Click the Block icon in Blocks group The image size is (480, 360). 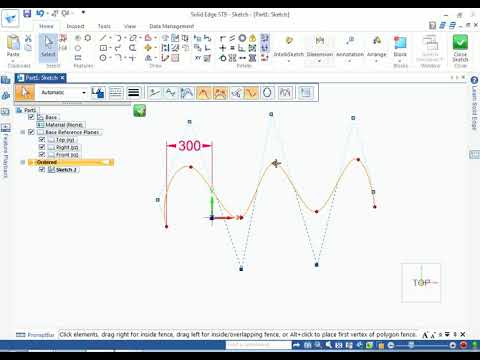tap(400, 43)
